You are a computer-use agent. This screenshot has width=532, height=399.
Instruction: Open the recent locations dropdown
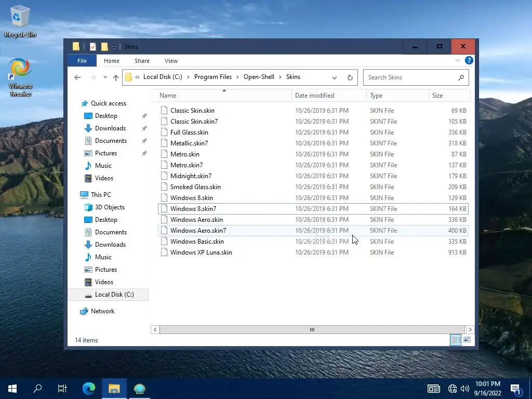(105, 77)
